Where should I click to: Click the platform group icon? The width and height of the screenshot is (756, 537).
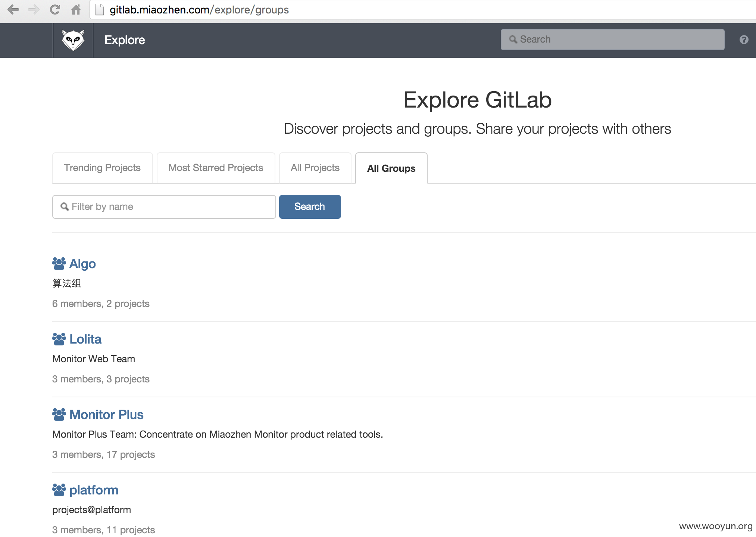pos(59,490)
